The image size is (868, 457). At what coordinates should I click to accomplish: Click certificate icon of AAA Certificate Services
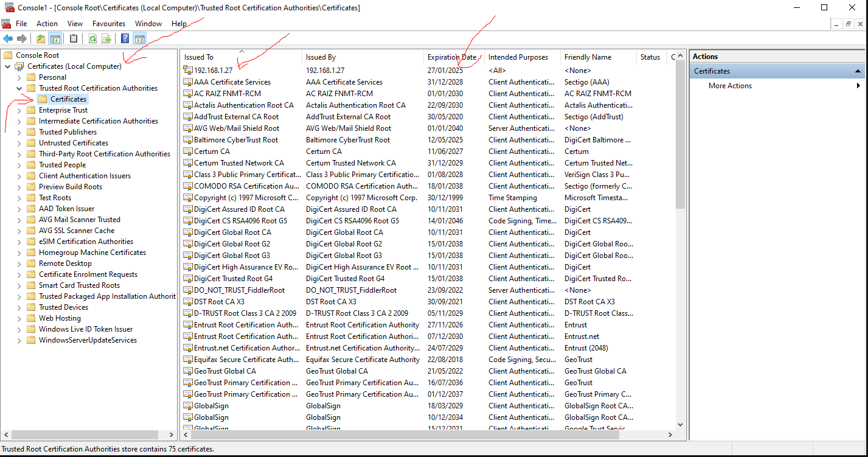point(188,82)
